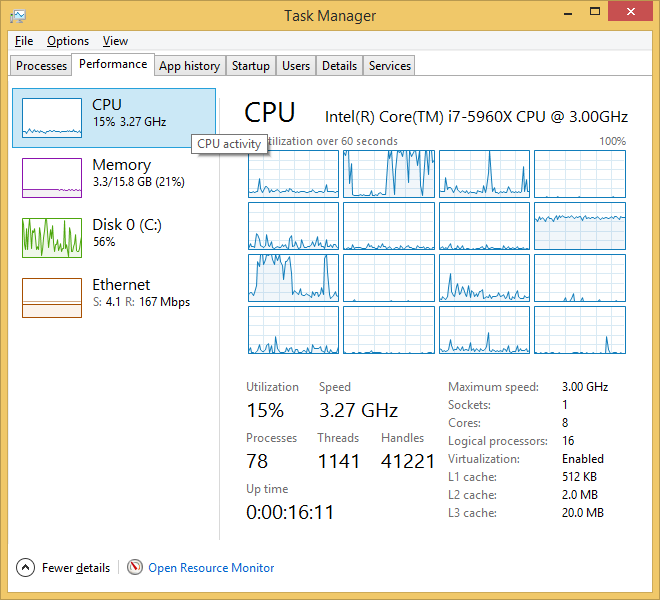Click the Fewer details arrow icon
This screenshot has width=660, height=600.
(25, 568)
